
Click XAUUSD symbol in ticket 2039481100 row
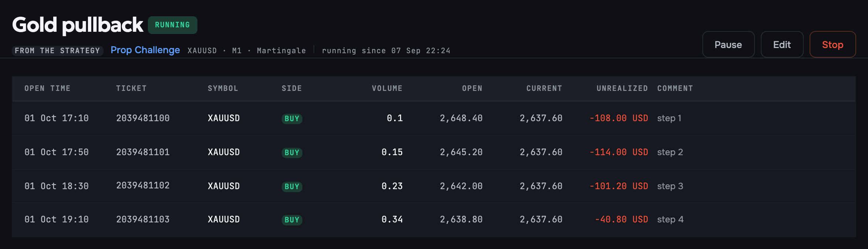(224, 118)
